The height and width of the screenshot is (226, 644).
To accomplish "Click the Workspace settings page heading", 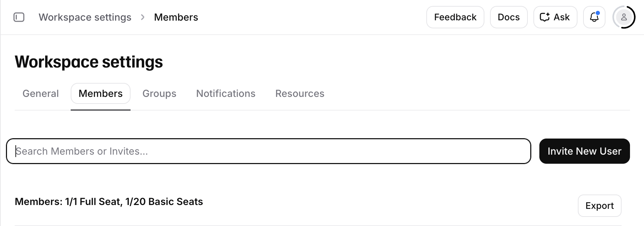I will (x=89, y=62).
